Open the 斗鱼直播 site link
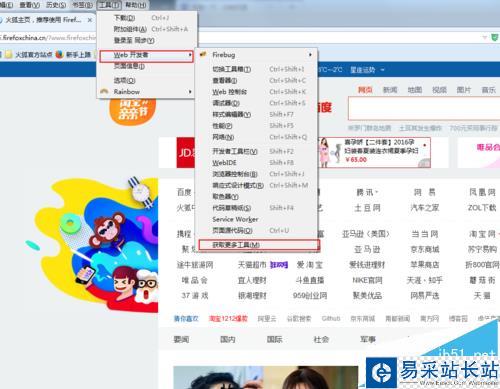500x389 pixels. click(310, 280)
